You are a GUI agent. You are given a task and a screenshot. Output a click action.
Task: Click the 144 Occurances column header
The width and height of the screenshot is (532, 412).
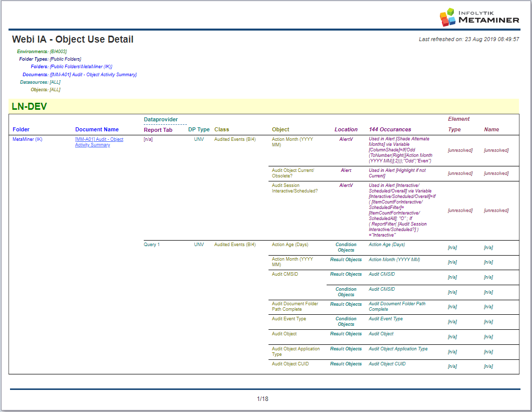[390, 129]
